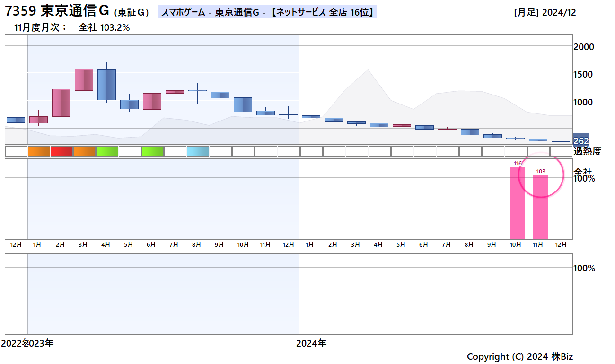Click the [月足] 2024/12 period label
This screenshot has height=364, width=615.
[545, 13]
